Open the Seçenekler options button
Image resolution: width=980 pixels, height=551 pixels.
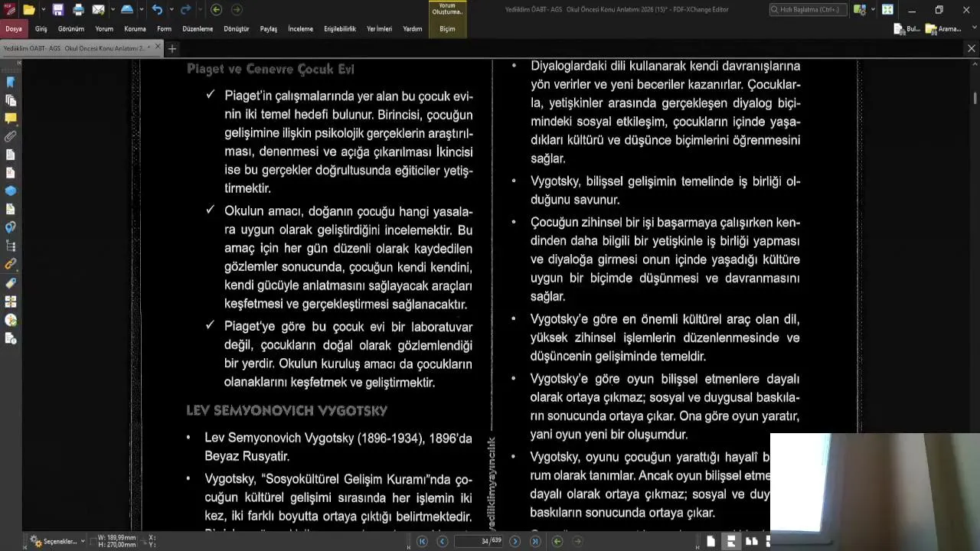click(54, 541)
